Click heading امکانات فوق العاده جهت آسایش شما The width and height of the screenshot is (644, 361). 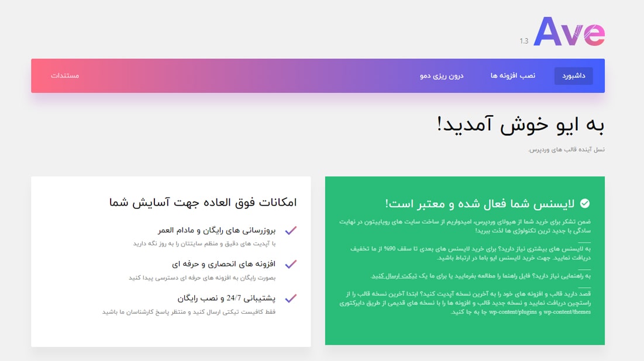203,202
